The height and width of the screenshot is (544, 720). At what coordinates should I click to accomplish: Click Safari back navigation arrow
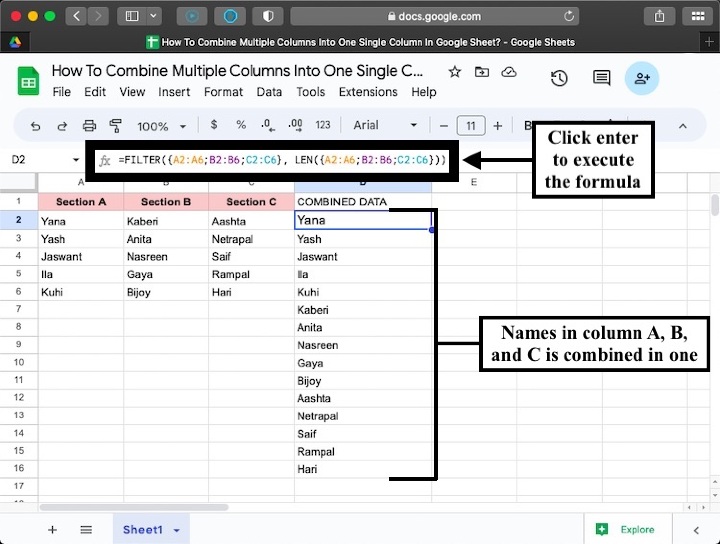tap(76, 17)
